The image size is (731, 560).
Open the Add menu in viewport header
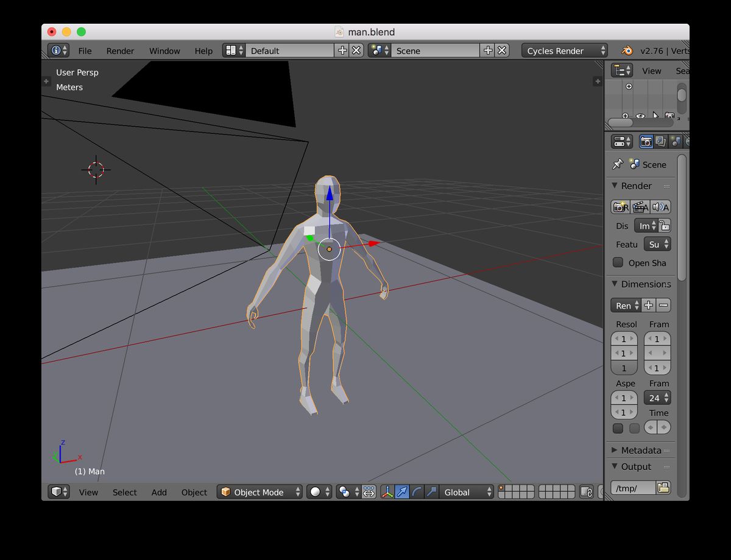[159, 492]
